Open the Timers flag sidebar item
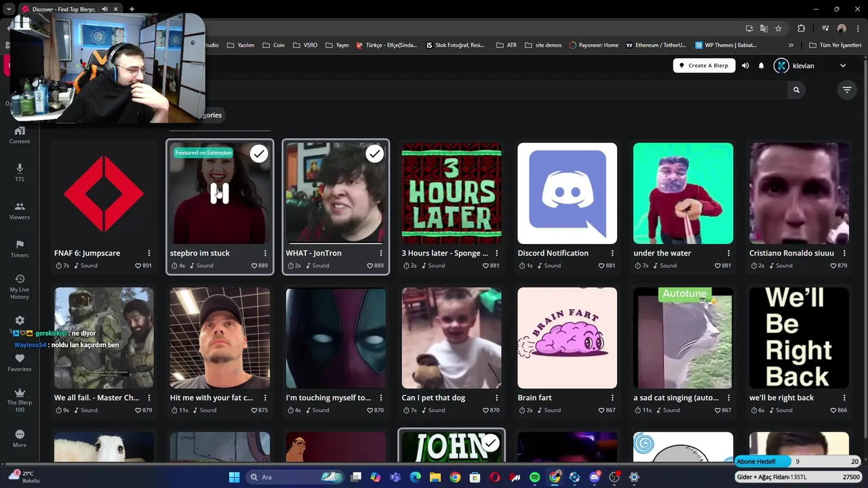The image size is (868, 488). coord(20,249)
